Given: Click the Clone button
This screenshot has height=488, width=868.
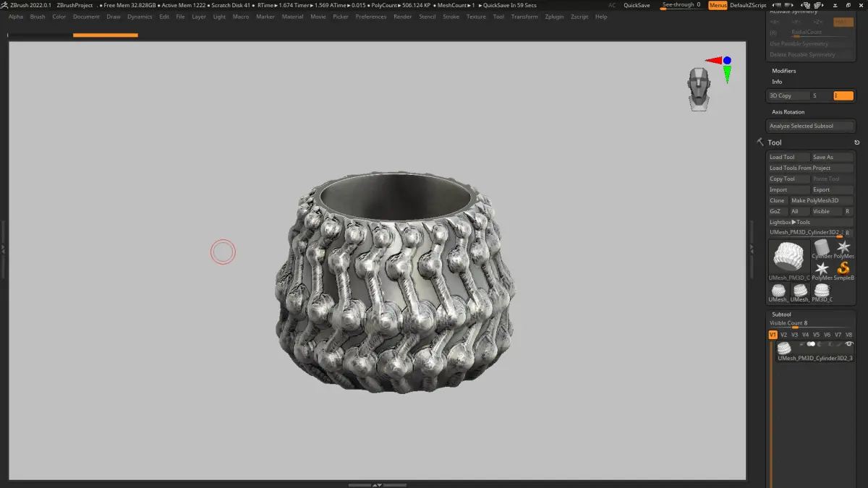Looking at the screenshot, I should coord(778,200).
